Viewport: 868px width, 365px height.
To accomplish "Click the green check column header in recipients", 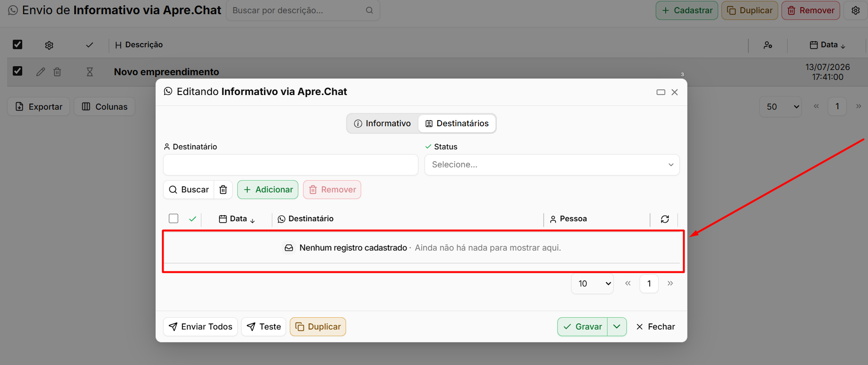I will (192, 219).
